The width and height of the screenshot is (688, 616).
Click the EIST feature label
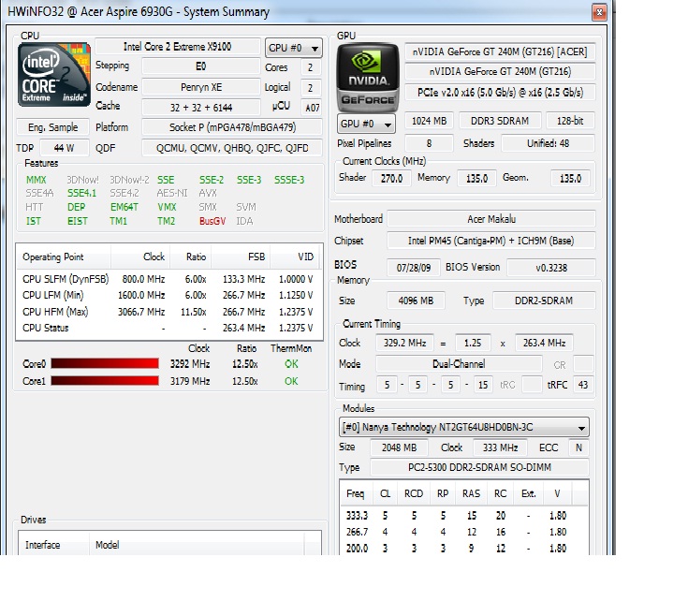tap(77, 221)
